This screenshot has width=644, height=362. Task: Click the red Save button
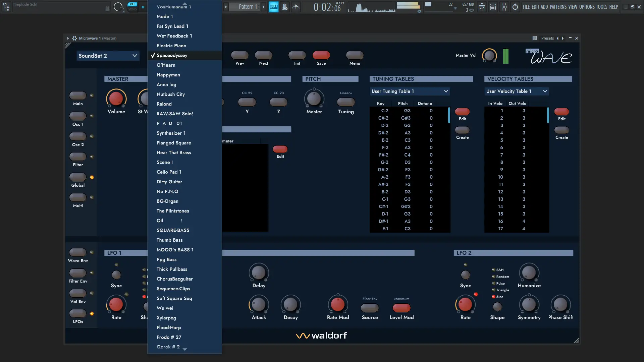pyautogui.click(x=321, y=55)
